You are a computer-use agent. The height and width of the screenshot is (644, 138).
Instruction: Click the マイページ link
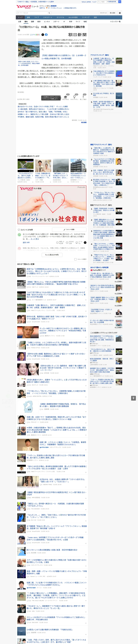point(103,13)
